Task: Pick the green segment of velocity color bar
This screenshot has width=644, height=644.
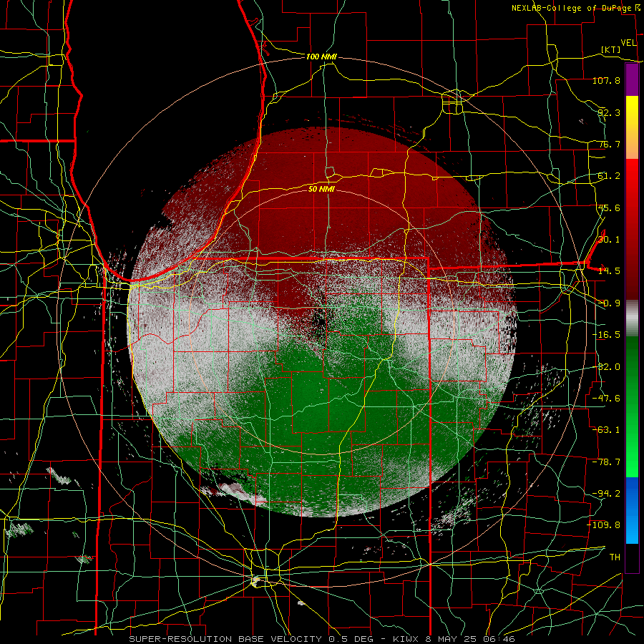Action: [x=632, y=406]
